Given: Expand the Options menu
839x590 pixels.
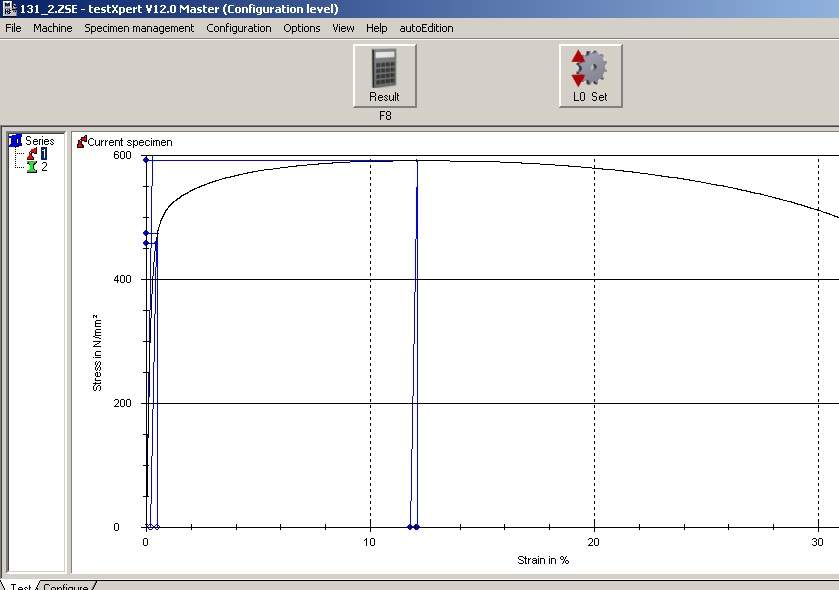Looking at the screenshot, I should 301,28.
